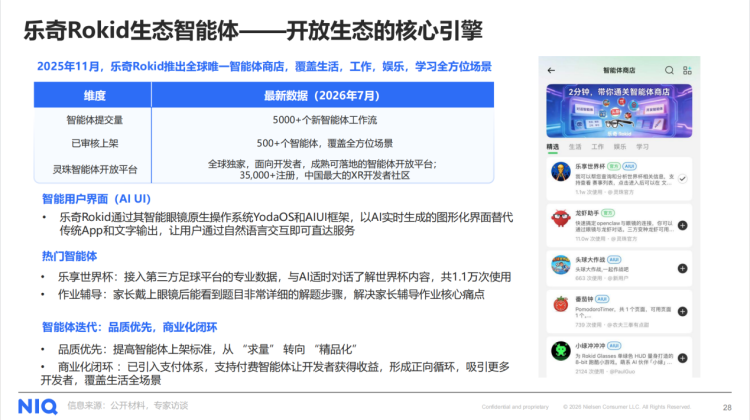Add the 小绿冲冲冲 agent with plus
This screenshot has width=750, height=420.
click(683, 358)
